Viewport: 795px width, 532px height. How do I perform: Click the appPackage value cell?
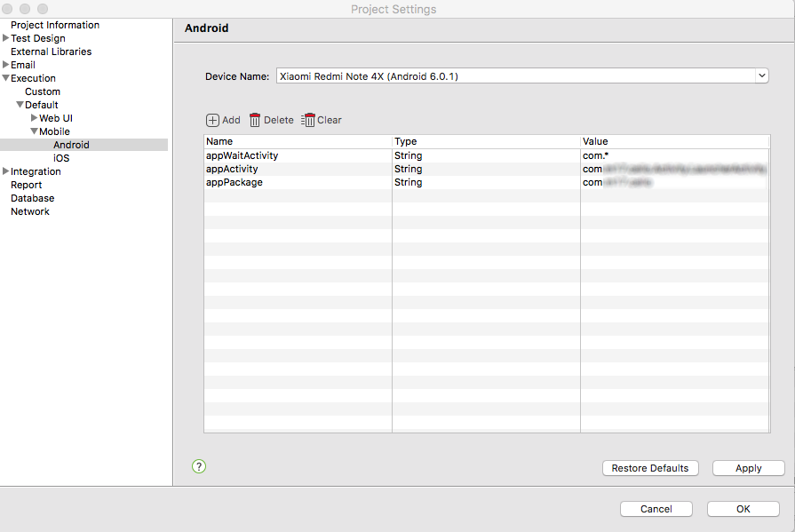pos(675,182)
